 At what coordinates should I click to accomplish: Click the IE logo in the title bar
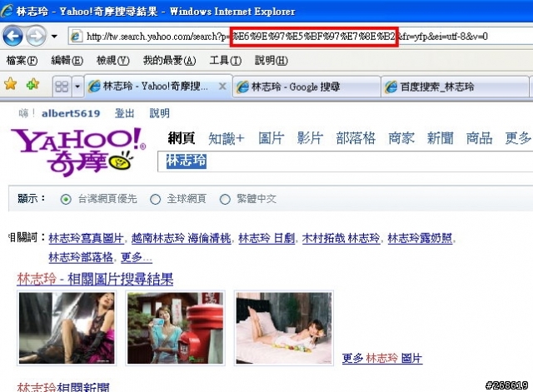coord(7,11)
